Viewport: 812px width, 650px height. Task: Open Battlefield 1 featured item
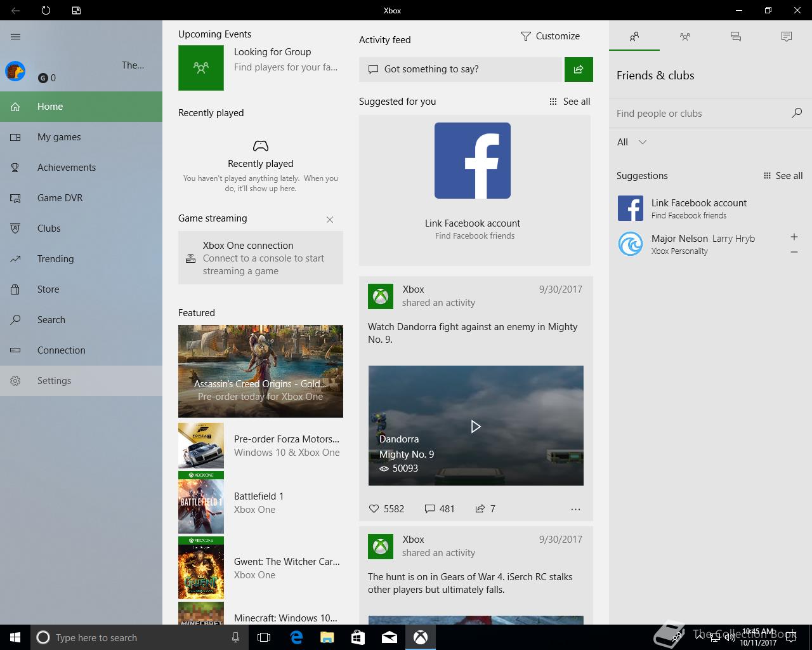pos(261,503)
